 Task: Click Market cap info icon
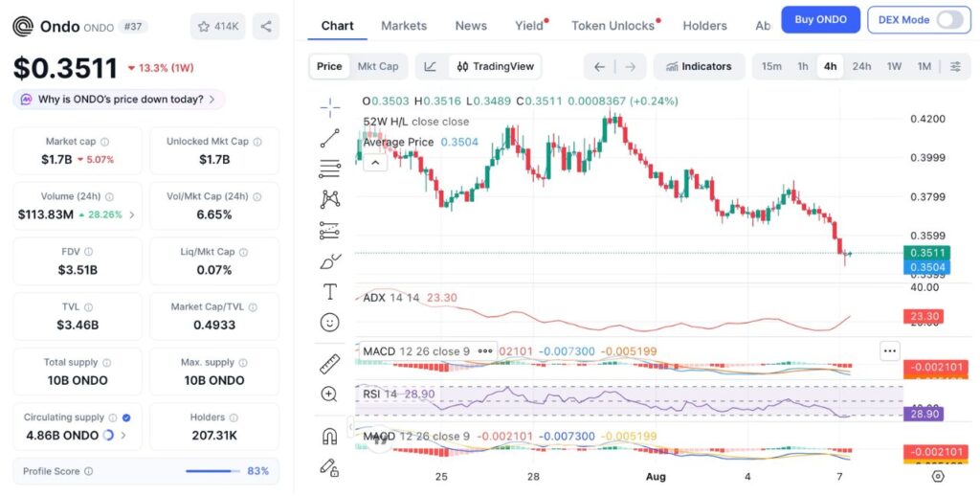[105, 142]
